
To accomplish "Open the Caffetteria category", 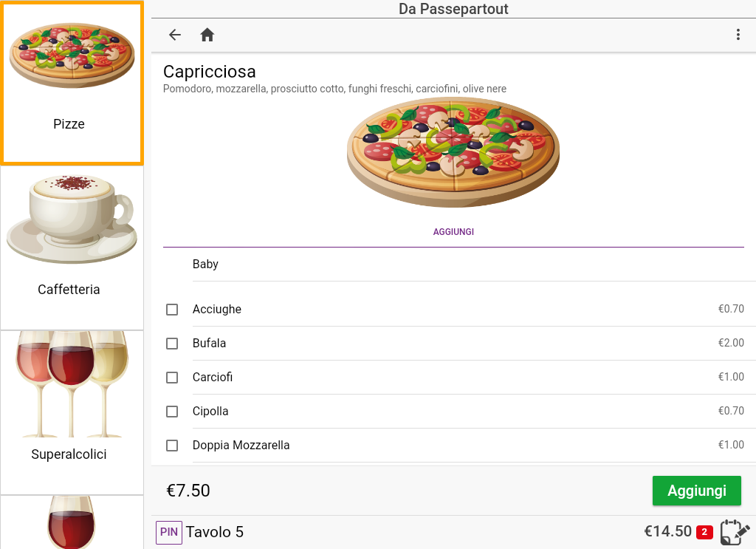I will (x=72, y=248).
